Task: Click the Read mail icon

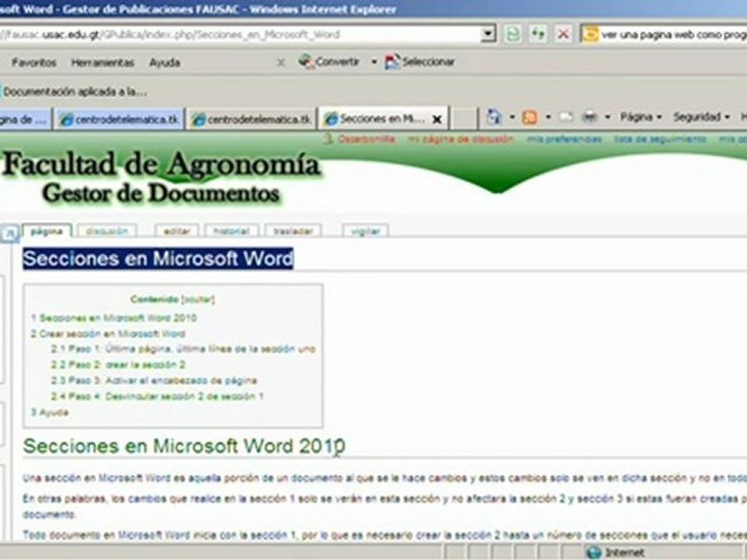Action: pos(566,117)
